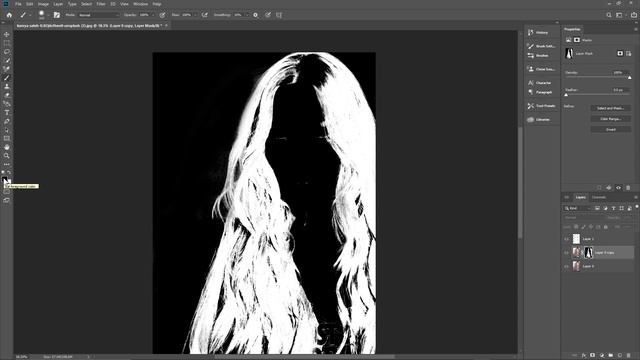Open the Character panel
Image resolution: width=640 pixels, height=360 pixels.
(x=541, y=83)
